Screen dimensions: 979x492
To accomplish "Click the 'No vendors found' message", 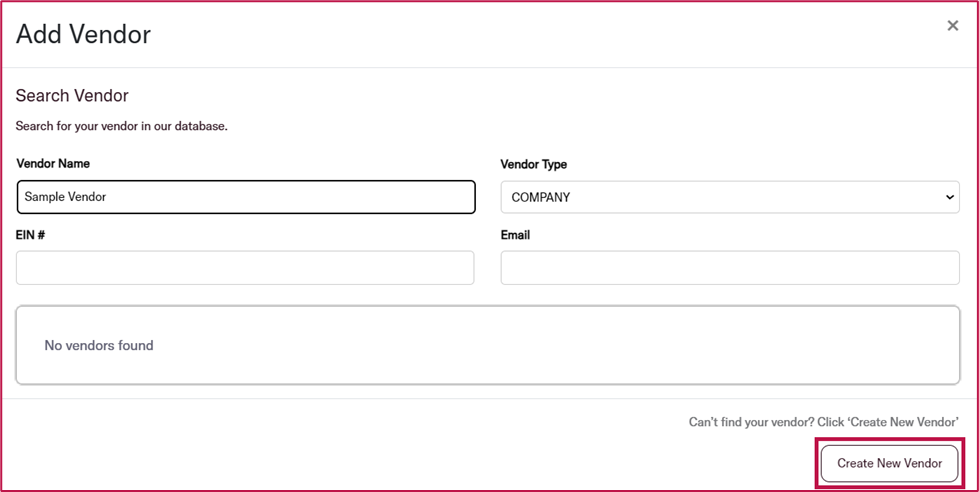I will 99,345.
